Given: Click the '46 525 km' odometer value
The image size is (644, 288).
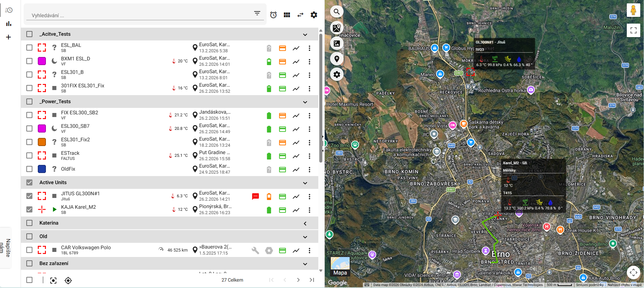Looking at the screenshot, I should pos(178,250).
